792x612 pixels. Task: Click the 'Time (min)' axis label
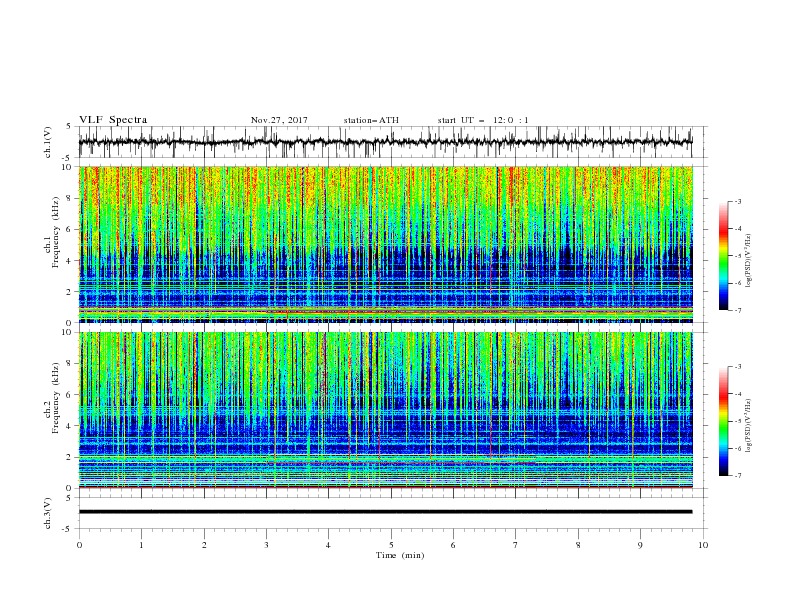(x=400, y=555)
